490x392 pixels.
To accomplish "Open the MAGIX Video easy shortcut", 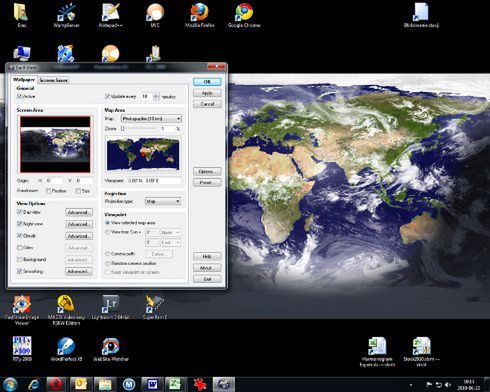I will [x=66, y=310].
